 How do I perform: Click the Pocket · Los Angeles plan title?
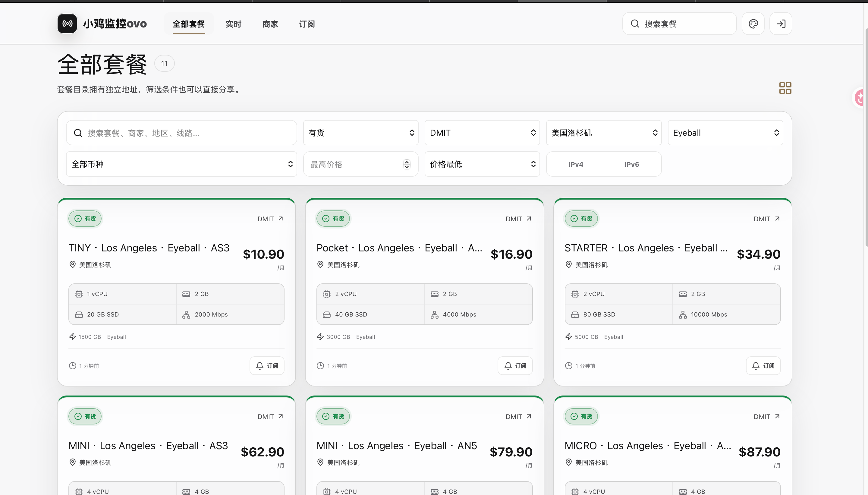click(x=399, y=248)
